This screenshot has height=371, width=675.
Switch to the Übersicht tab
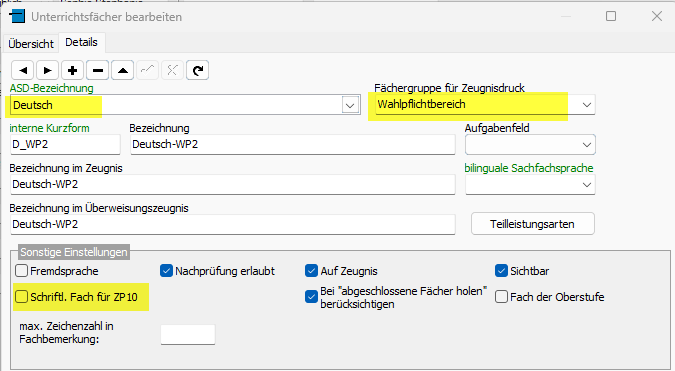[x=31, y=44]
